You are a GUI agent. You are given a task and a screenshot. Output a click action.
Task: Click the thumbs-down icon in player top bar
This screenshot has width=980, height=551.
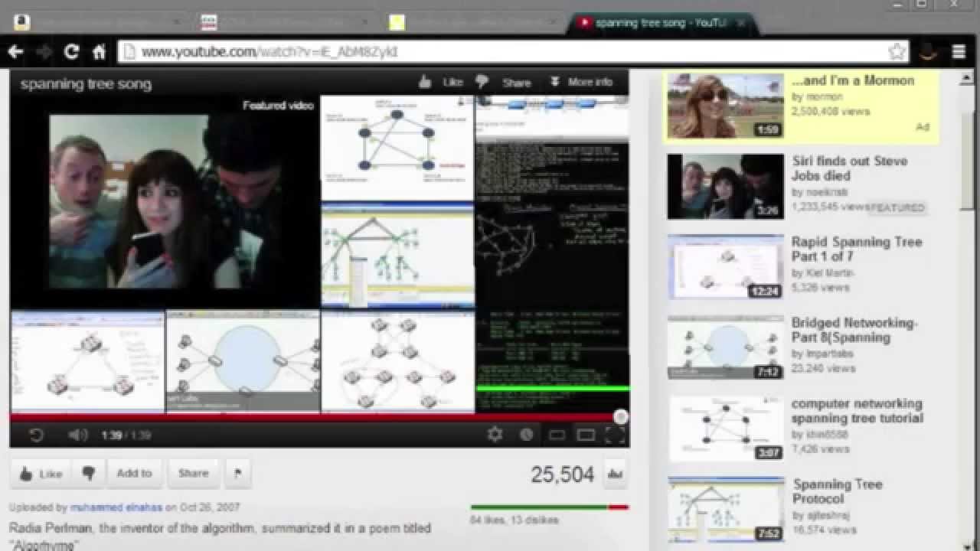click(482, 82)
